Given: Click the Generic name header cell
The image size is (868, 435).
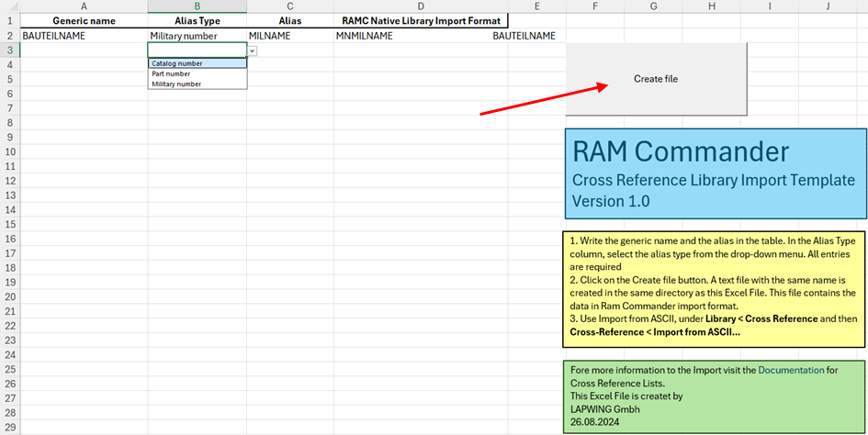Looking at the screenshot, I should coord(84,20).
